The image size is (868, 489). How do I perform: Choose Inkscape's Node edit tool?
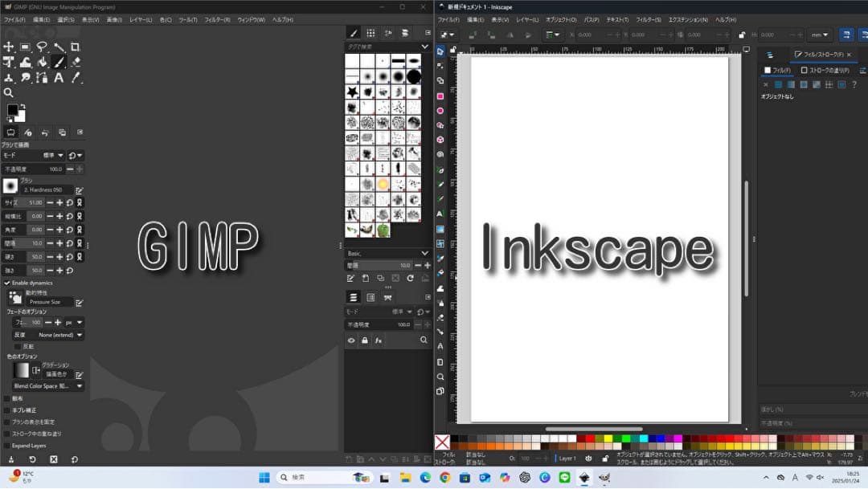(440, 66)
